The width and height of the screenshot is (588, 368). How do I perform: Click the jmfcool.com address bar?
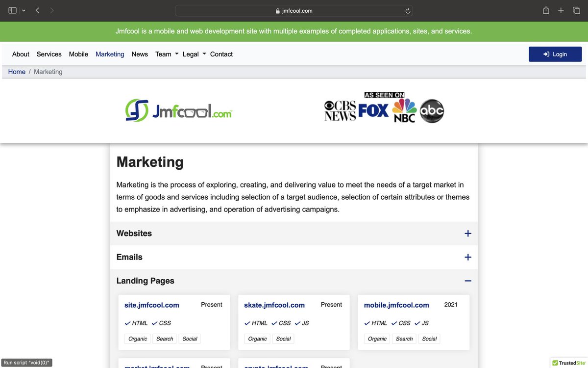pyautogui.click(x=294, y=11)
